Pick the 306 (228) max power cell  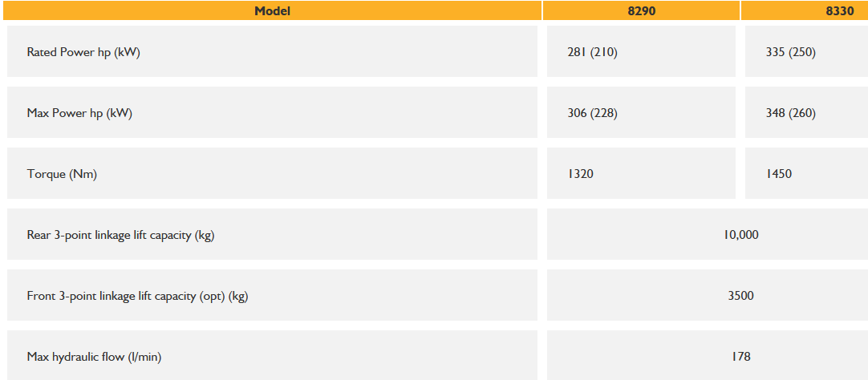pos(592,113)
